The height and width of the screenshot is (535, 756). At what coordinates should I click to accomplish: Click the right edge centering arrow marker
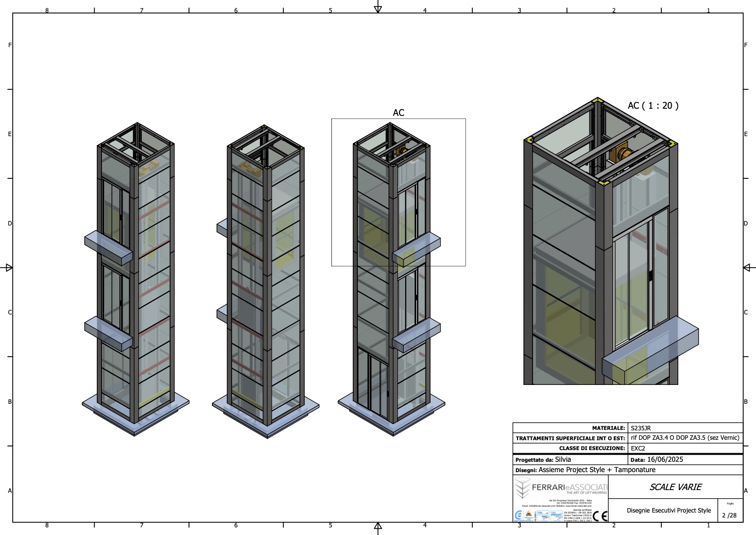[747, 268]
